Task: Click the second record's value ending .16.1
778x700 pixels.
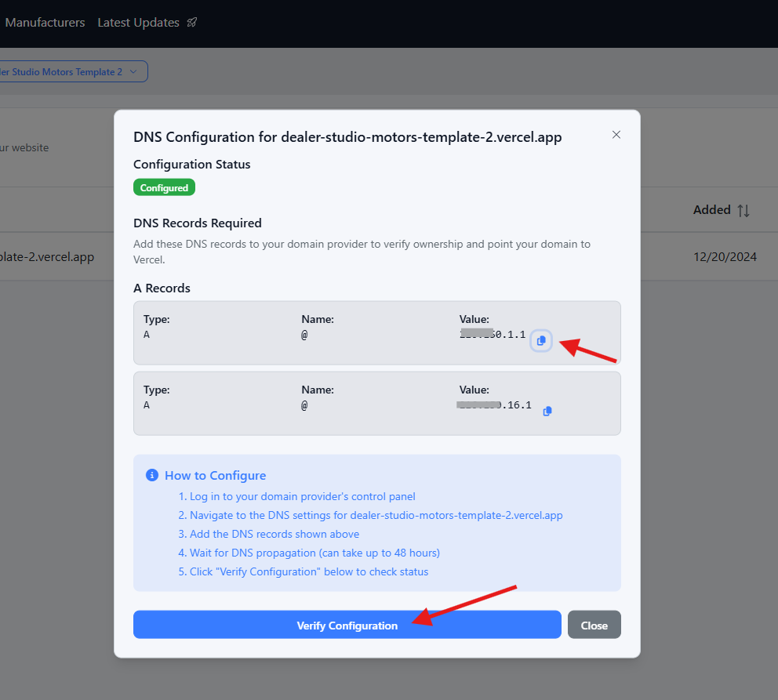Action: click(x=494, y=405)
